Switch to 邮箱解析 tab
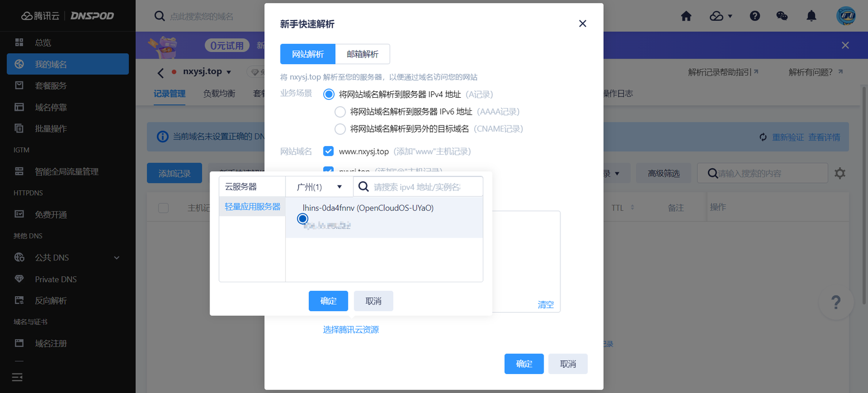The height and width of the screenshot is (393, 868). click(x=362, y=54)
